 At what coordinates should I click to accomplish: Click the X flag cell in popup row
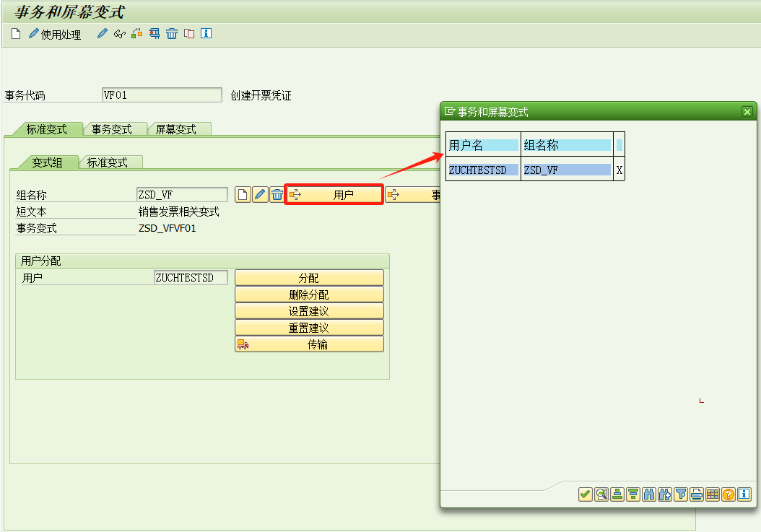click(x=619, y=170)
